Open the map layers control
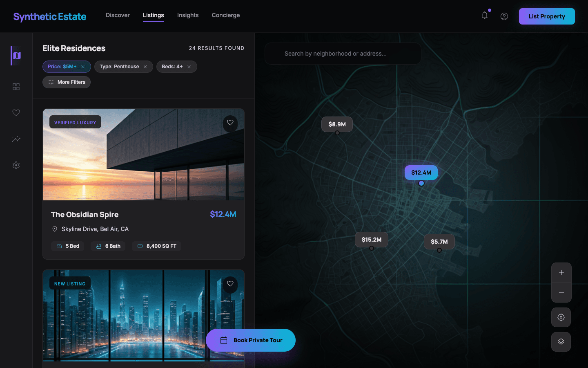The width and height of the screenshot is (588, 368). click(561, 342)
